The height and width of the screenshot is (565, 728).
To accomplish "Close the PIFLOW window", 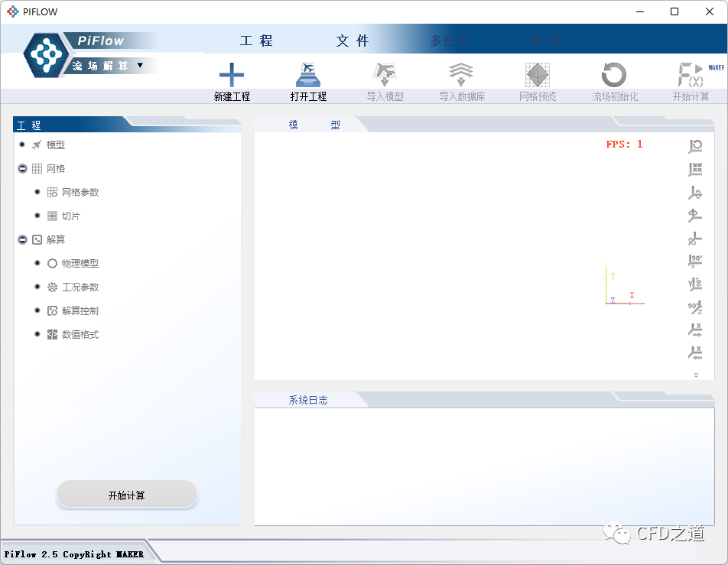I will point(710,11).
